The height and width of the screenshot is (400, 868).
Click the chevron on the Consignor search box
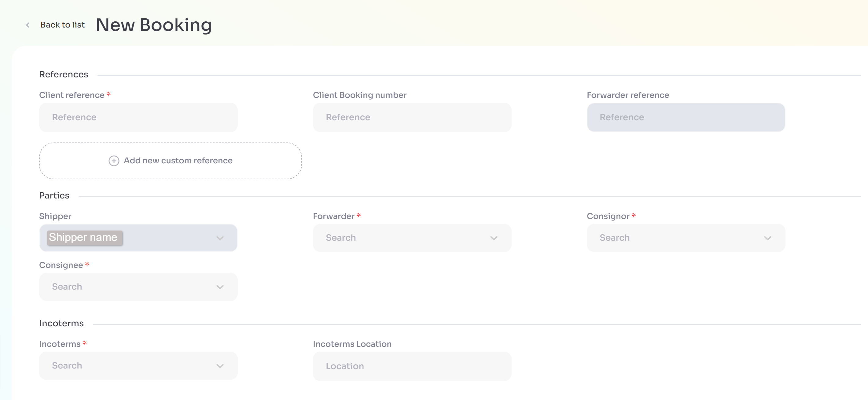click(x=767, y=238)
